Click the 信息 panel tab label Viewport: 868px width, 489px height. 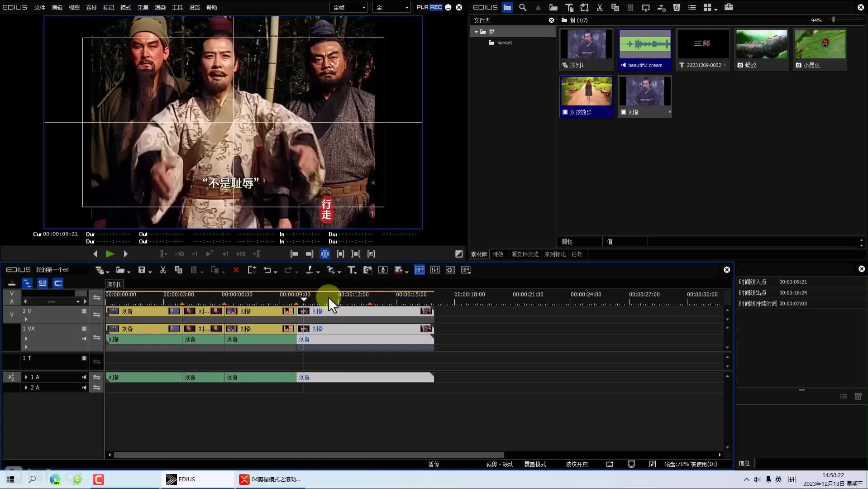[744, 463]
